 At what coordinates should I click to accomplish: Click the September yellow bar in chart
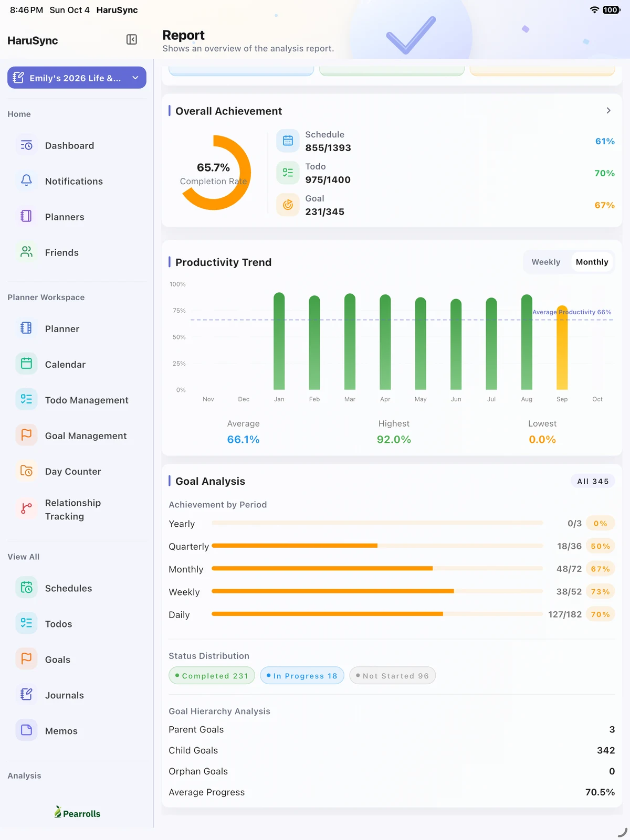tap(562, 347)
